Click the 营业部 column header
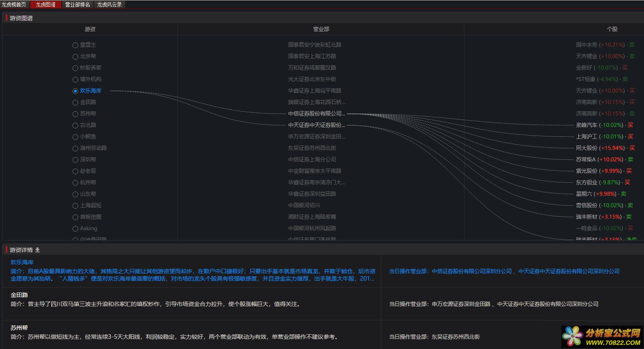Image resolution: width=644 pixels, height=349 pixels. 321,29
